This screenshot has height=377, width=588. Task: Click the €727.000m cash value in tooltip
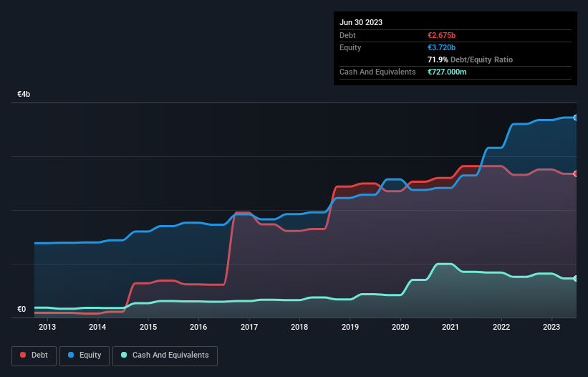point(447,72)
